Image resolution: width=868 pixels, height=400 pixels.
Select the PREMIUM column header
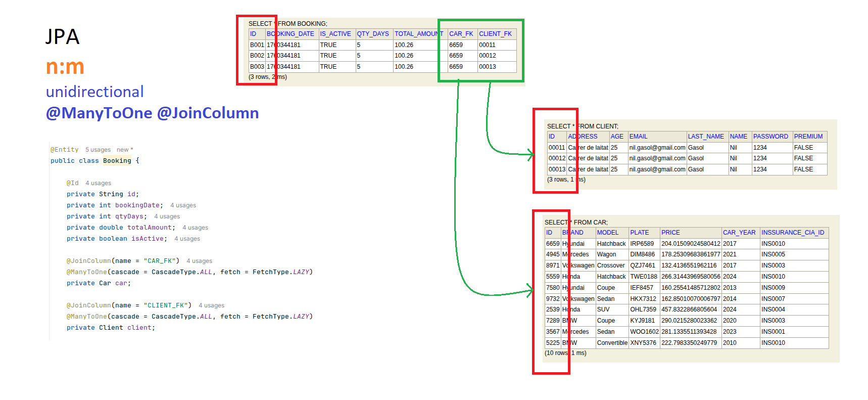(808, 137)
